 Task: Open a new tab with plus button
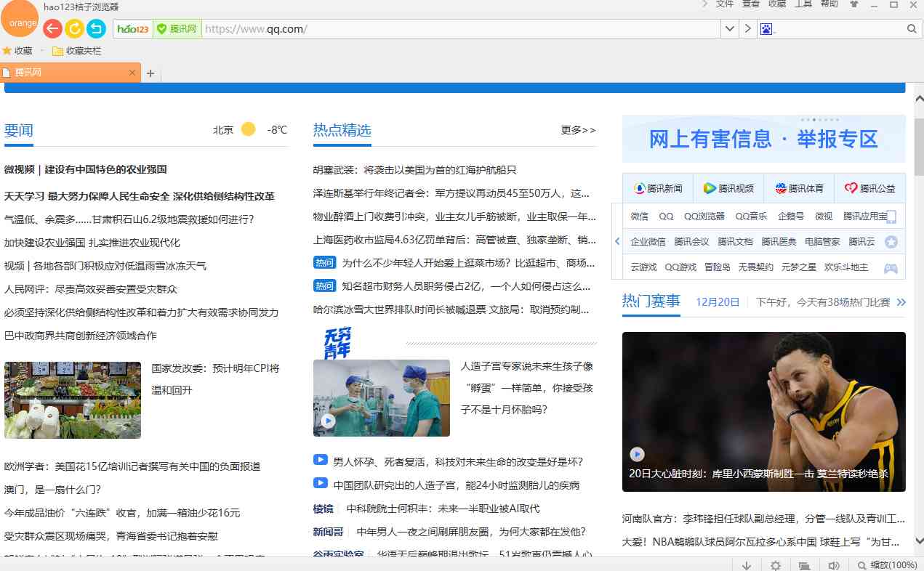tap(150, 73)
